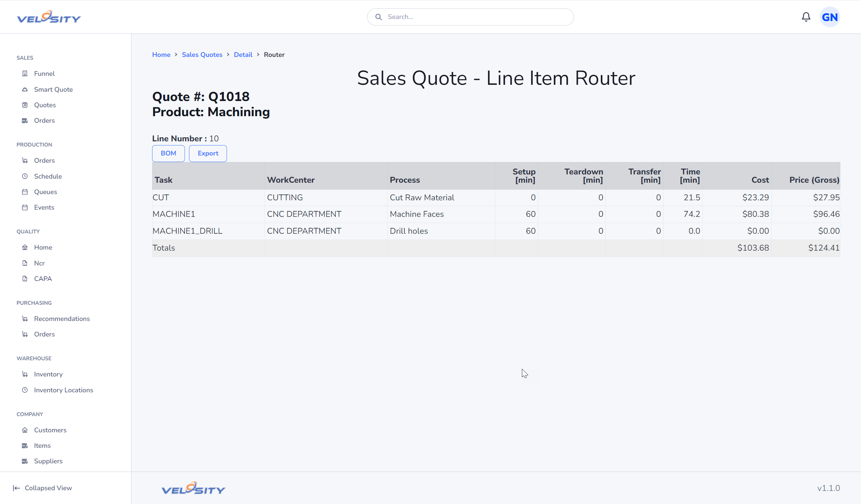Open the notifications bell
861x504 pixels.
pyautogui.click(x=806, y=17)
